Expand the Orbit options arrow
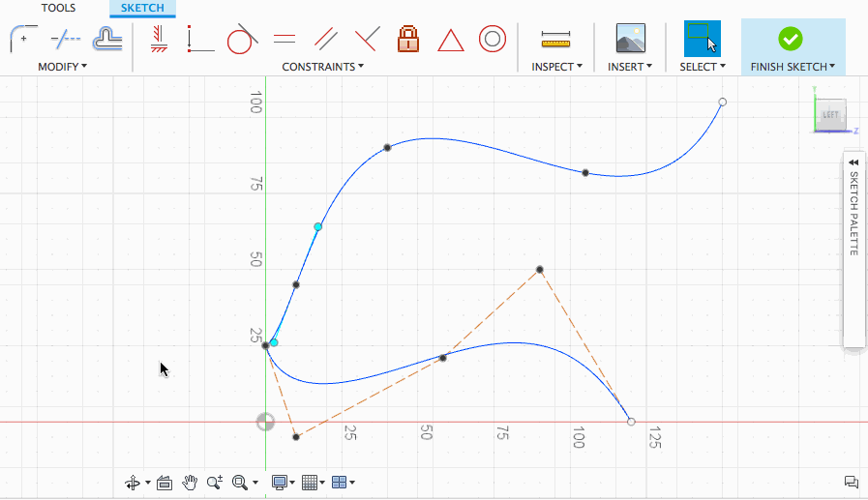The width and height of the screenshot is (868, 500). point(148,483)
